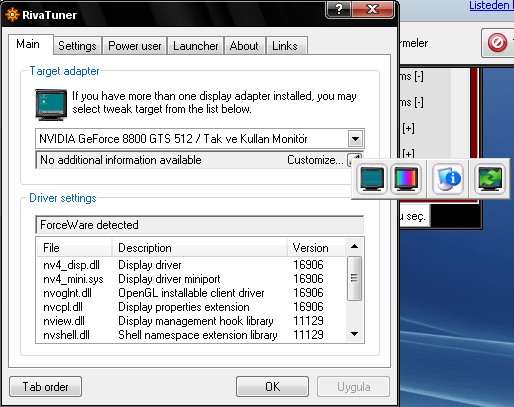Open the Launcher tab
514x407 pixels.
click(x=195, y=46)
